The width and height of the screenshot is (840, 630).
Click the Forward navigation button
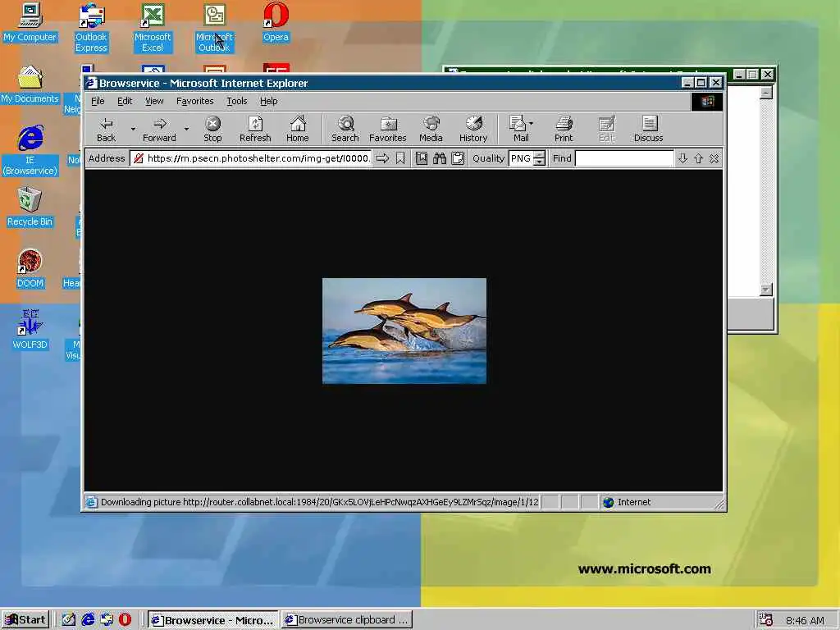click(x=159, y=129)
